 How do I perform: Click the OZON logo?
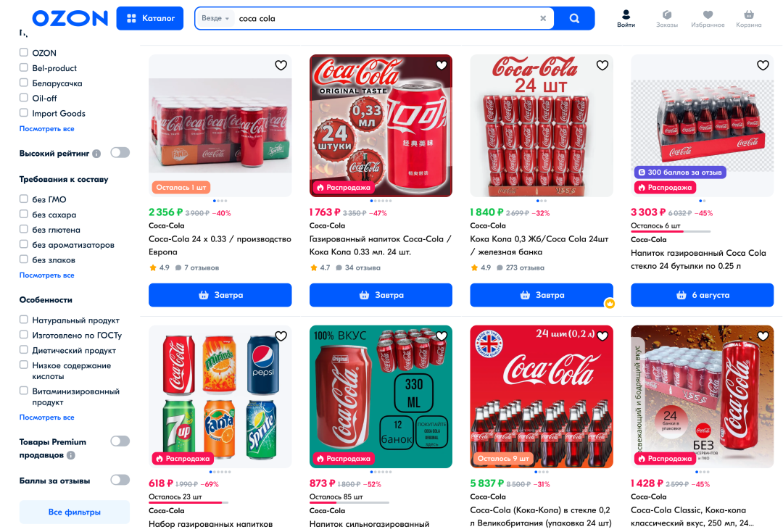click(x=70, y=18)
